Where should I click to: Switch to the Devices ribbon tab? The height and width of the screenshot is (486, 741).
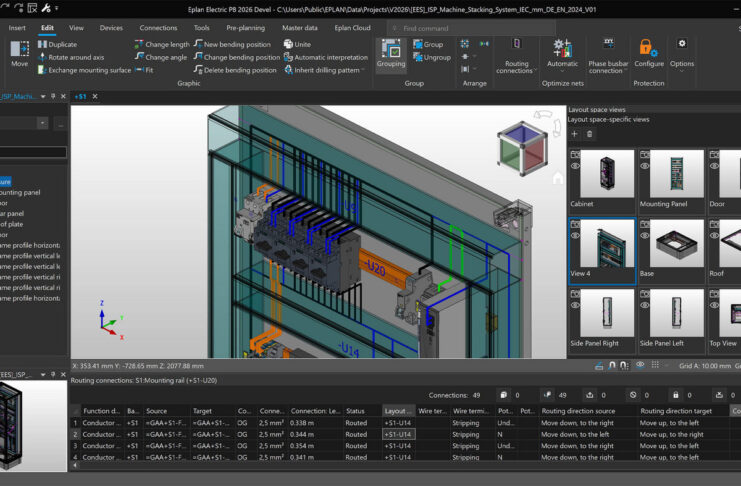click(x=111, y=28)
